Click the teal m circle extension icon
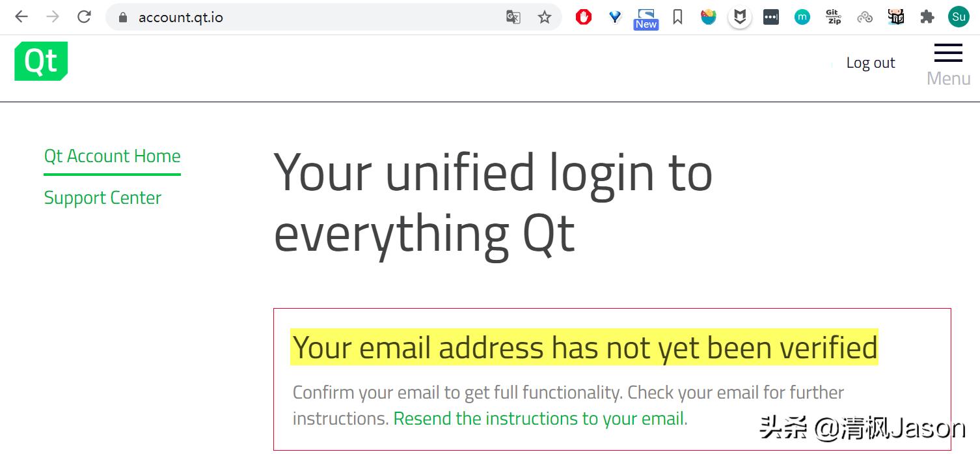980x454 pixels. pos(802,17)
